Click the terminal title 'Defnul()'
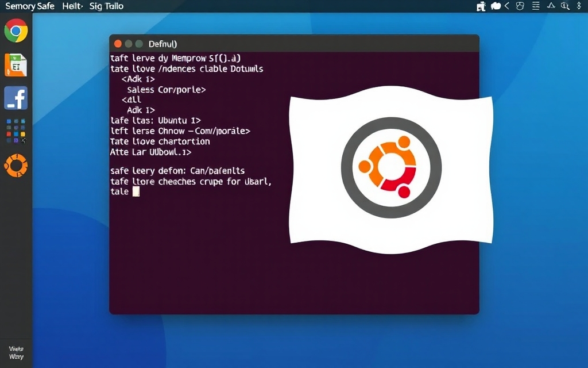The height and width of the screenshot is (368, 588). (163, 44)
